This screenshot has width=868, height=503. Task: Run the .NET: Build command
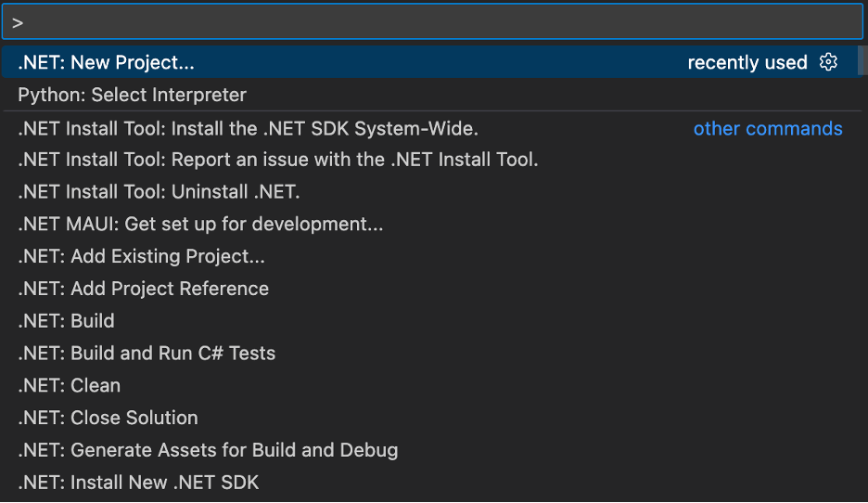(x=66, y=321)
